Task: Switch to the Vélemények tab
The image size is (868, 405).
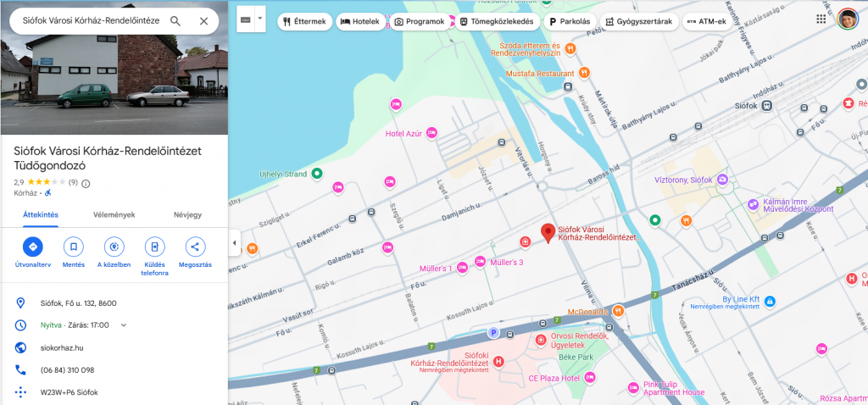Action: point(114,214)
